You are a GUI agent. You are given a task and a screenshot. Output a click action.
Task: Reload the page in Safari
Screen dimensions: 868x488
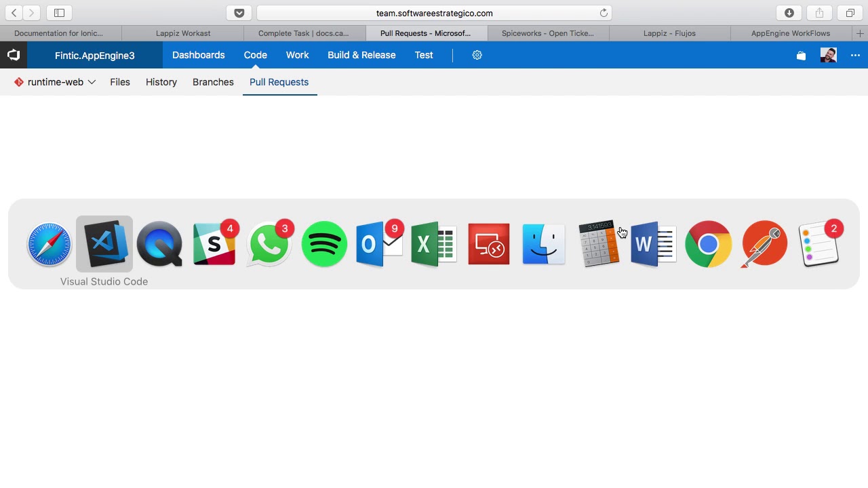[x=604, y=13]
